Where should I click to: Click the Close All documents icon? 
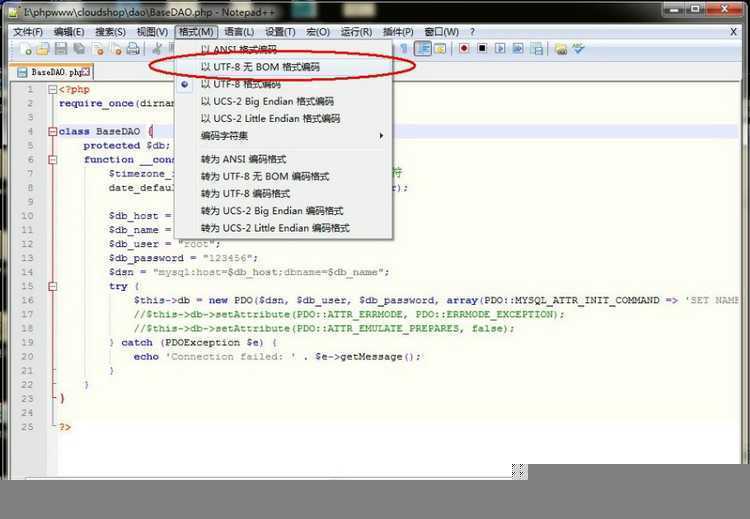click(116, 49)
